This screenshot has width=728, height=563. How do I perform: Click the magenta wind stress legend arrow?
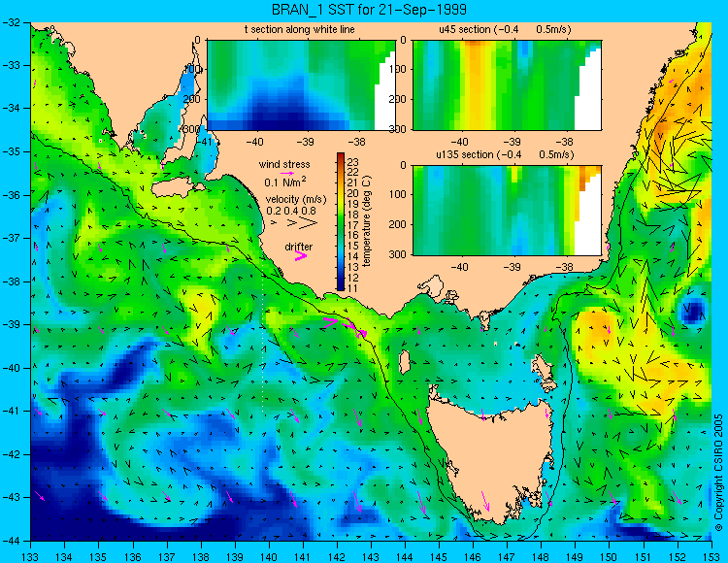pos(287,173)
